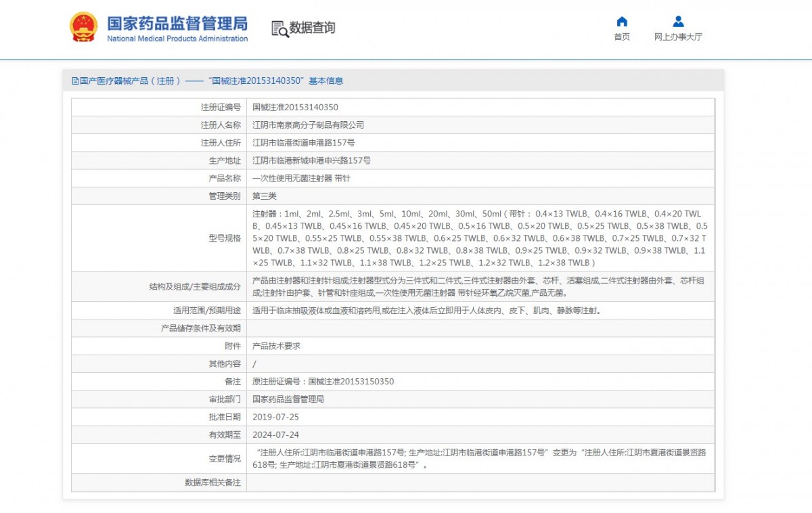The height and width of the screenshot is (513, 812).
Task: Select 江阴市南泉高分子制品有限公司 company name
Action: [308, 125]
